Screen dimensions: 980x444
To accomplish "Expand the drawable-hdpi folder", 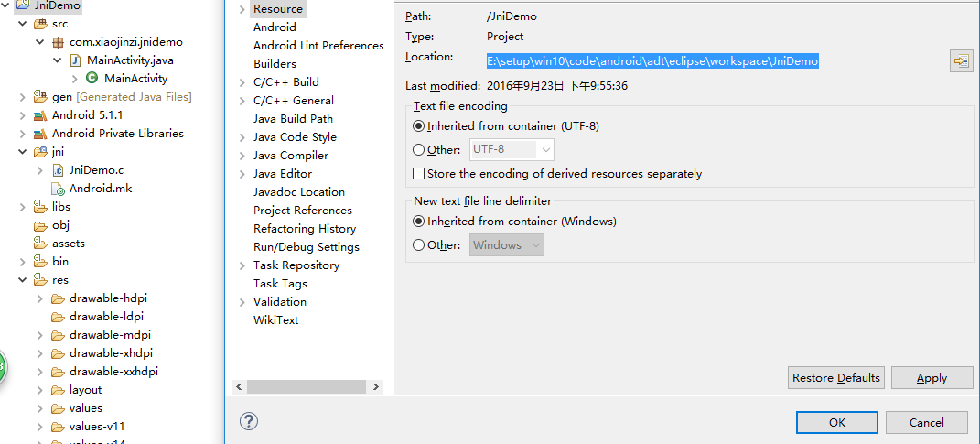I will (40, 298).
